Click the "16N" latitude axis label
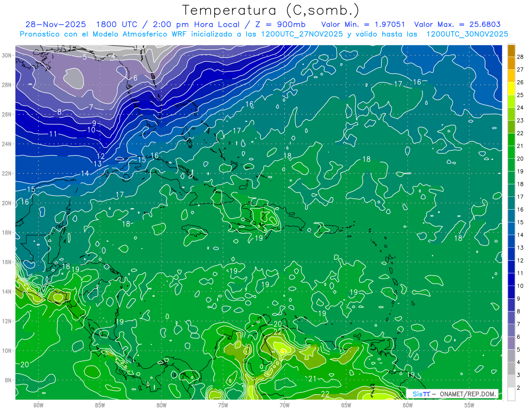 coord(7,262)
